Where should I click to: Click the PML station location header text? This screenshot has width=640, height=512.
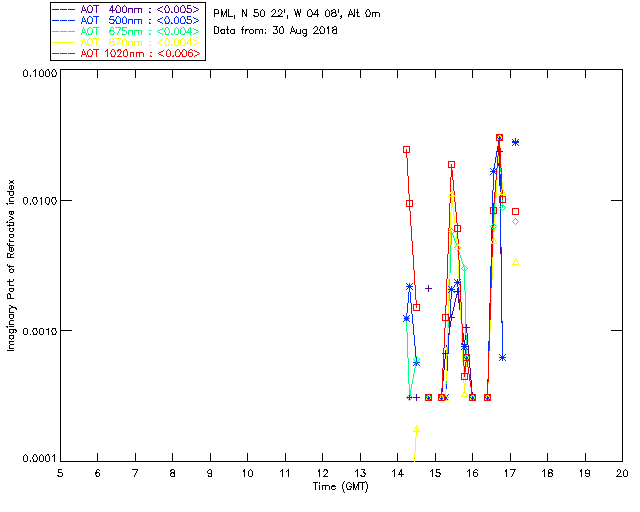297,13
